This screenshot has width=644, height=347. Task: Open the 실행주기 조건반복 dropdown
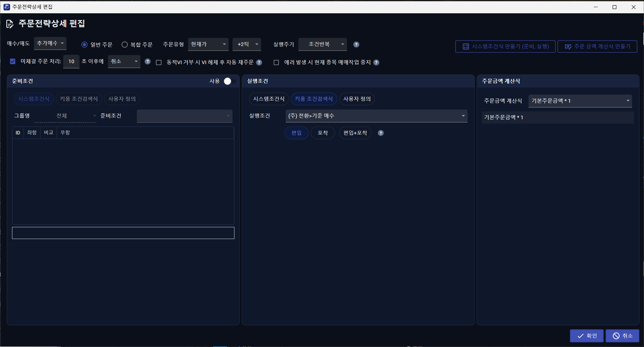(323, 44)
